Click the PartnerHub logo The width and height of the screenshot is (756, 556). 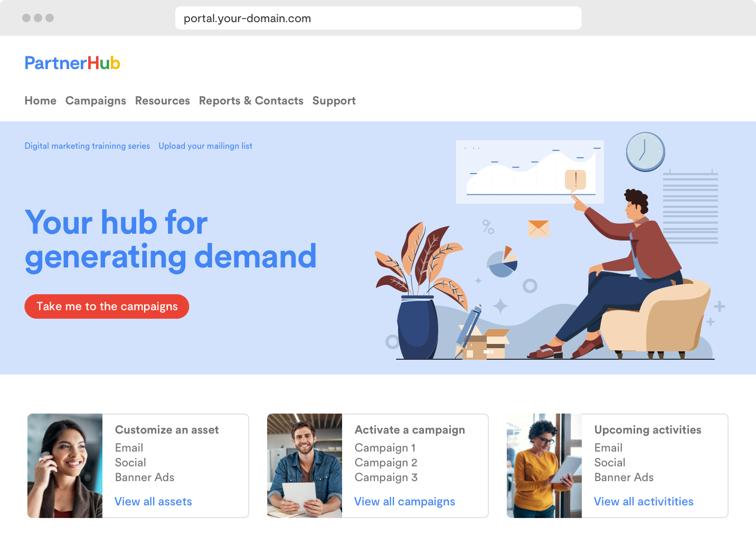click(x=72, y=63)
